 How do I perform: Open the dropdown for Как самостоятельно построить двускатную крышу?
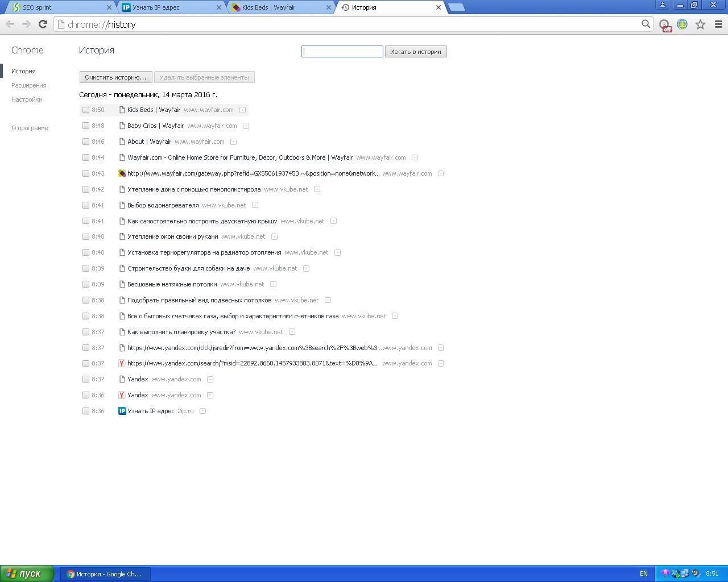click(333, 221)
